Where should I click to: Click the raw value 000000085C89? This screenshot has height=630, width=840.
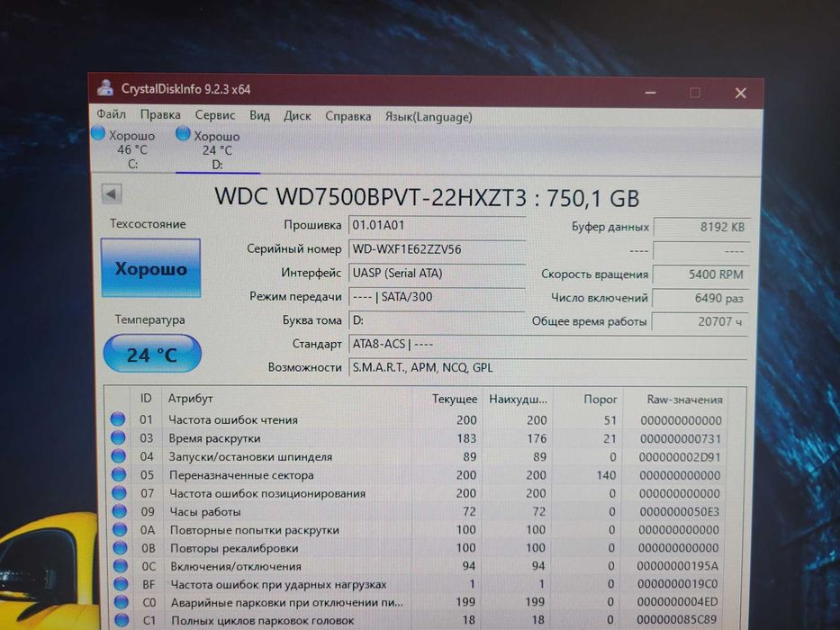677,620
